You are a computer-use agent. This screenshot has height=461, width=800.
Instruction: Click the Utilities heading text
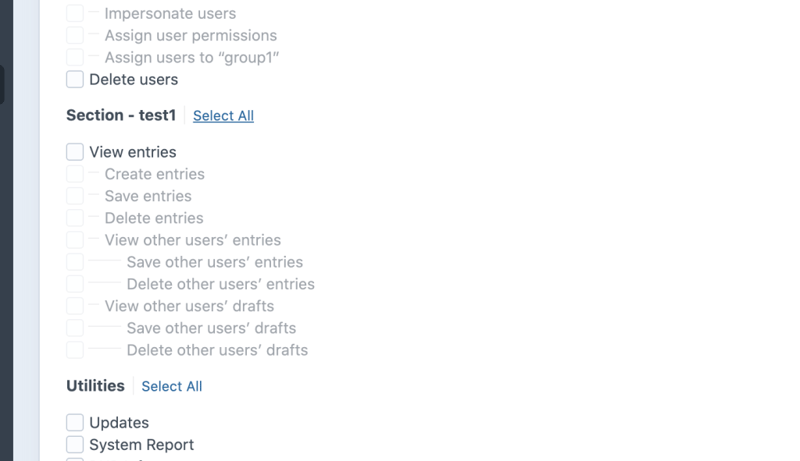pyautogui.click(x=95, y=386)
